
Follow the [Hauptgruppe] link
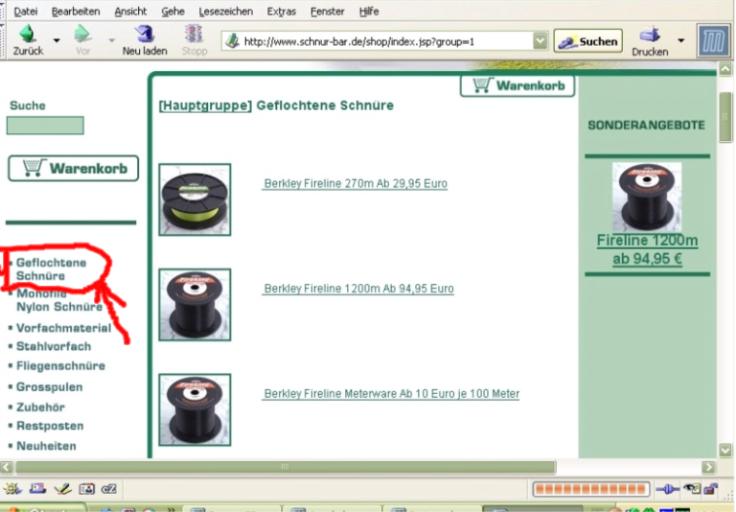(206, 105)
